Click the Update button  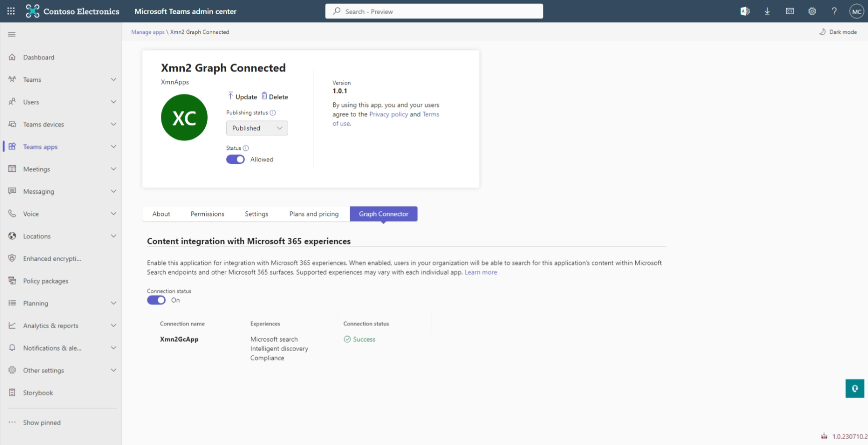point(242,96)
